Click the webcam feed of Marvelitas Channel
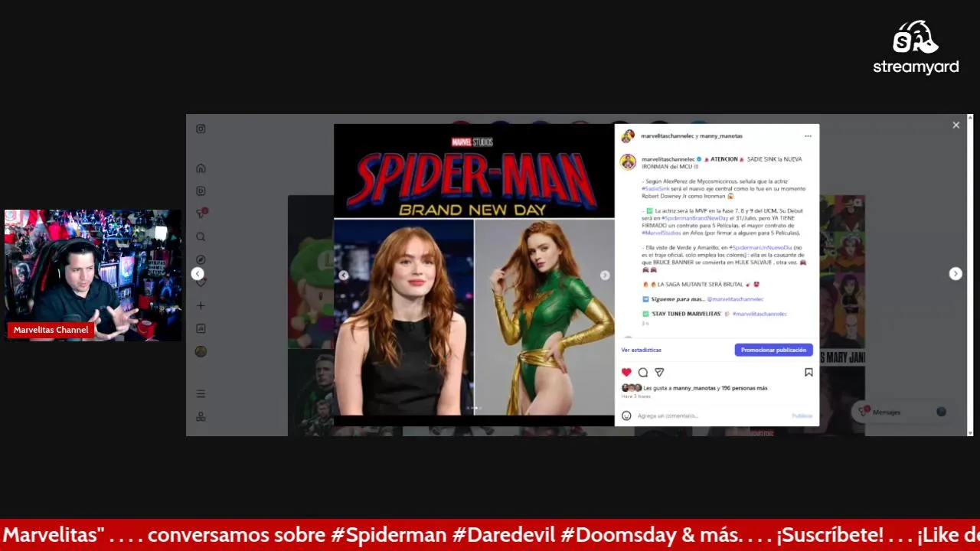Image resolution: width=980 pixels, height=551 pixels. 93,275
